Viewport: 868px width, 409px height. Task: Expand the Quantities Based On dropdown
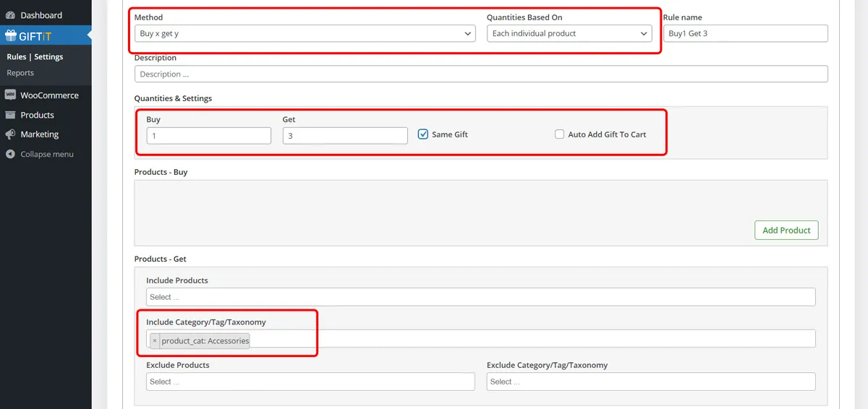click(x=569, y=33)
